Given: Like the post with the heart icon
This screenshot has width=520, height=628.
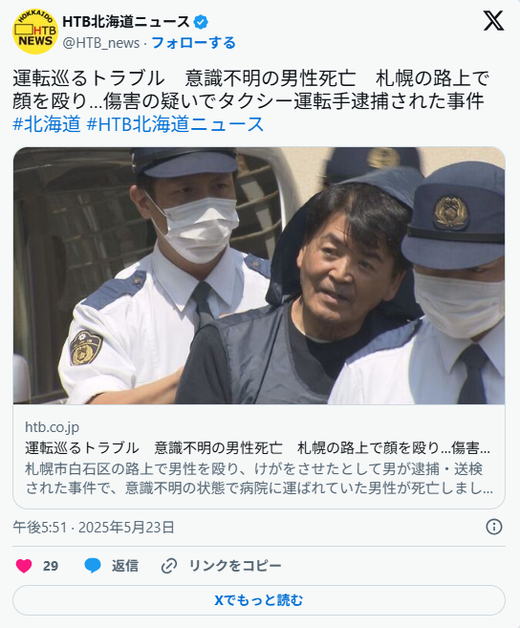Looking at the screenshot, I should [x=24, y=566].
